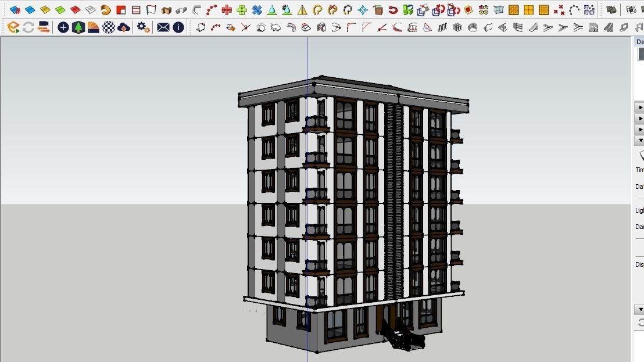644x362 pixels.
Task: Expand the middle of three collapsed tray arrows
Action: click(x=640, y=119)
